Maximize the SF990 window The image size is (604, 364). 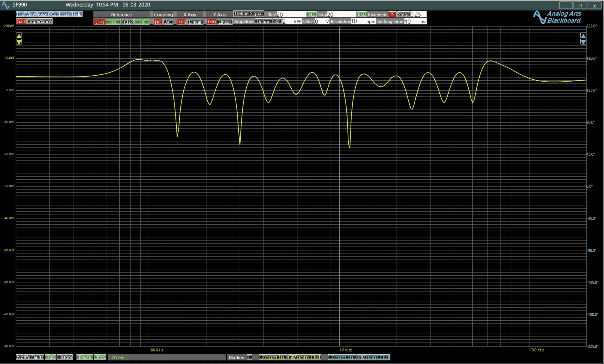click(580, 5)
